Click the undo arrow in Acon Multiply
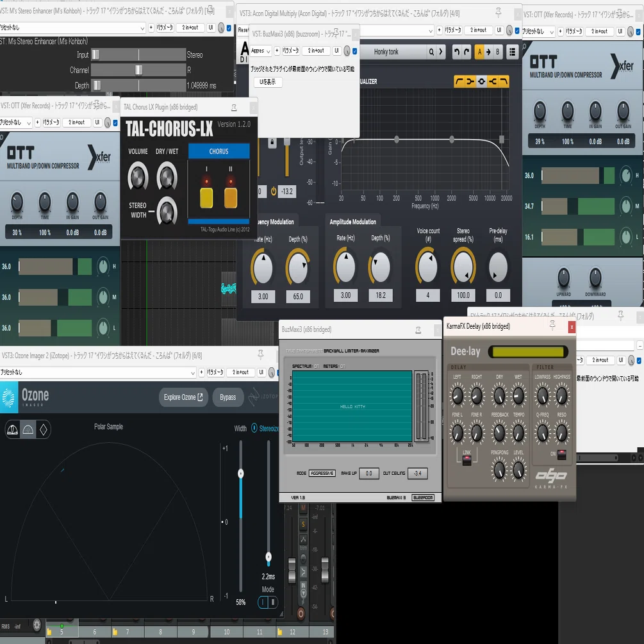Image resolution: width=644 pixels, height=644 pixels. pos(457,52)
